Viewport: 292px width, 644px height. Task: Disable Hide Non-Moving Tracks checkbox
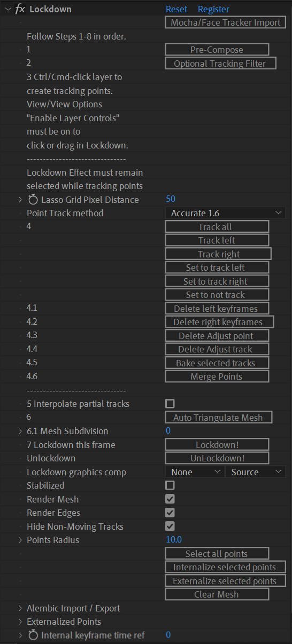coord(170,527)
